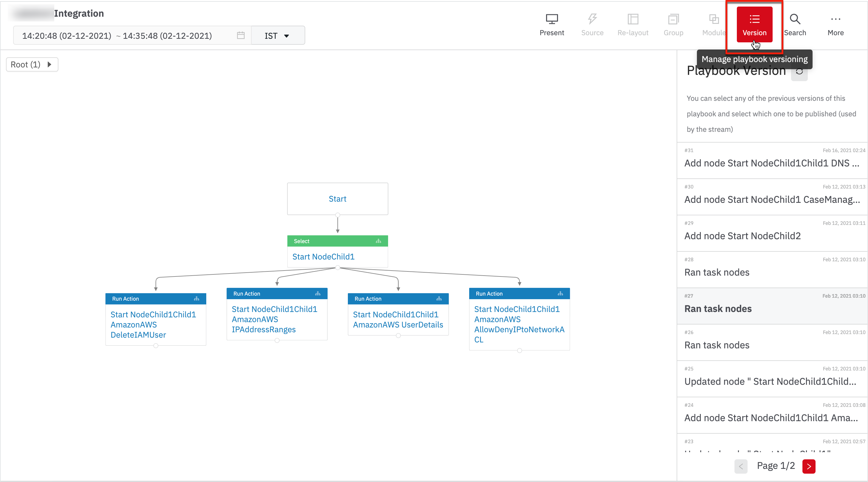Click the Module icon in toolbar
The width and height of the screenshot is (868, 482).
[x=714, y=20]
